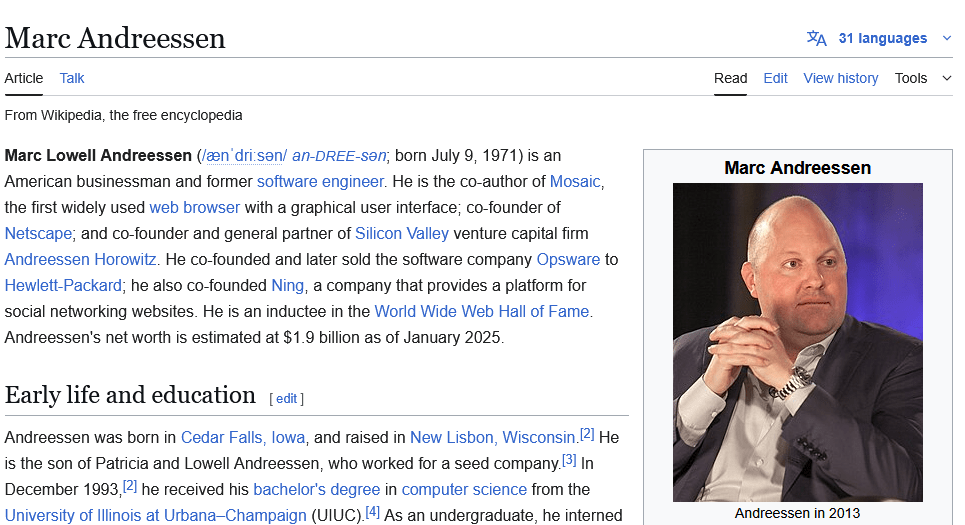Viewport: 965px width, 525px height.
Task: Open University of Illinois at Urbana–Champaign link
Action: [155, 515]
